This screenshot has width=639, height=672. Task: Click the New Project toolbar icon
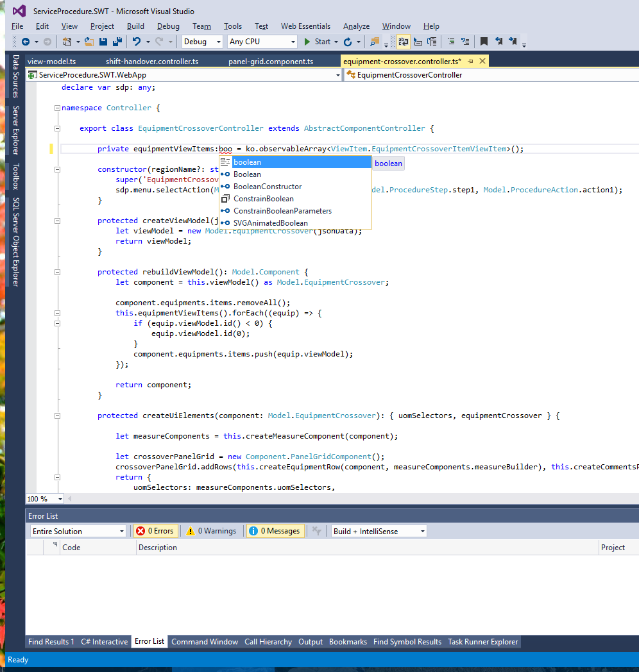[67, 42]
